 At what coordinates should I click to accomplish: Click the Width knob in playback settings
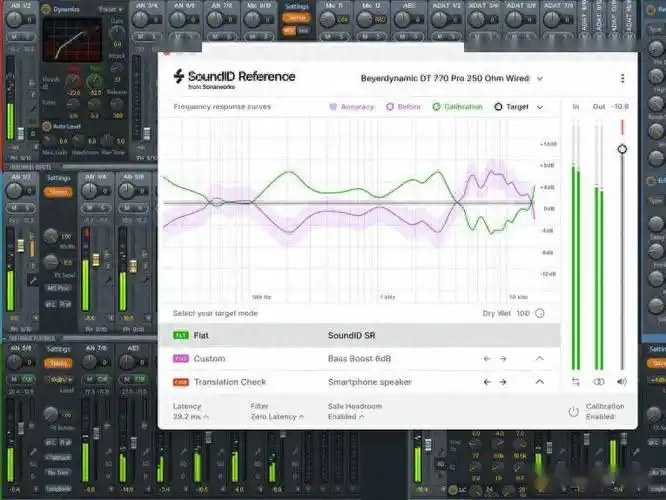click(x=51, y=235)
